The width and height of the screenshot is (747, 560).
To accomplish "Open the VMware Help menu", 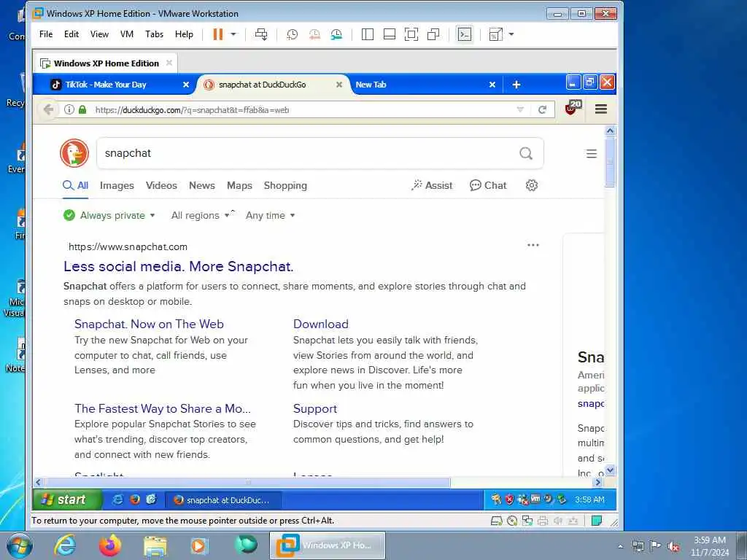I will pyautogui.click(x=184, y=34).
